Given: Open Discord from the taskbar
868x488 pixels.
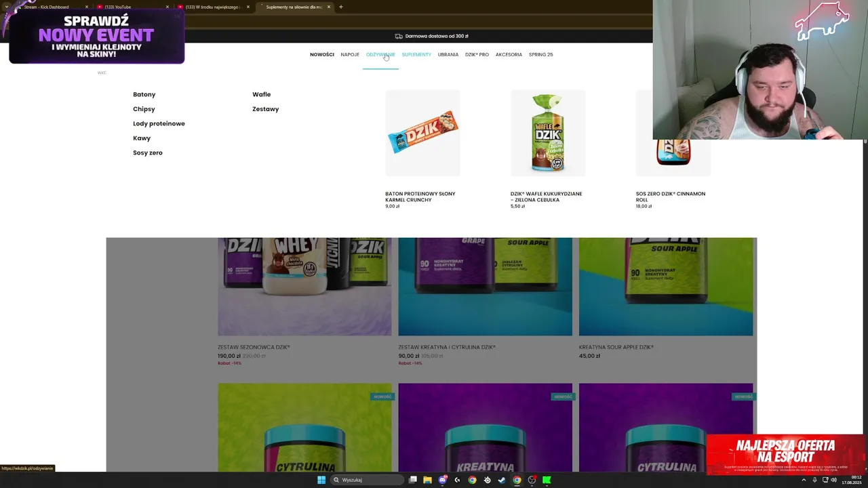Looking at the screenshot, I should tap(442, 480).
